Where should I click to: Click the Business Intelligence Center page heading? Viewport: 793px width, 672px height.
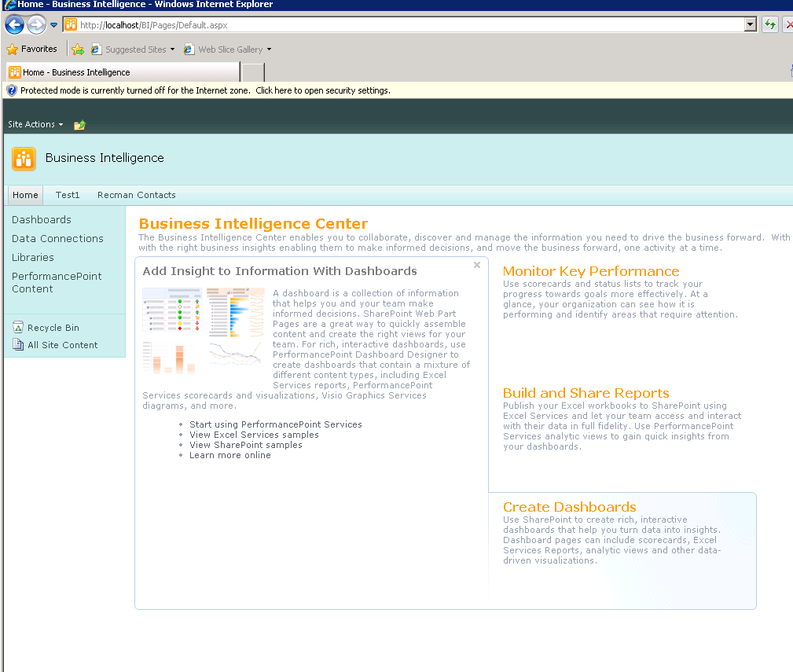[x=253, y=223]
